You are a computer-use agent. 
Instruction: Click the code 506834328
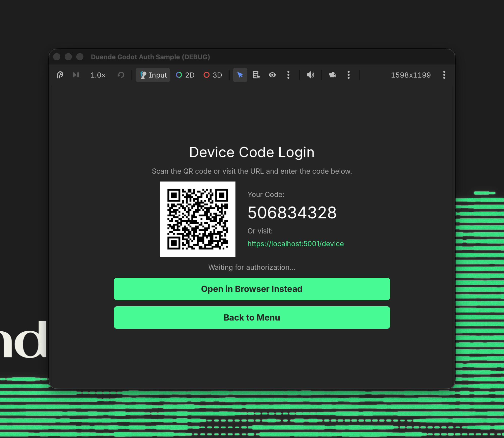point(292,213)
